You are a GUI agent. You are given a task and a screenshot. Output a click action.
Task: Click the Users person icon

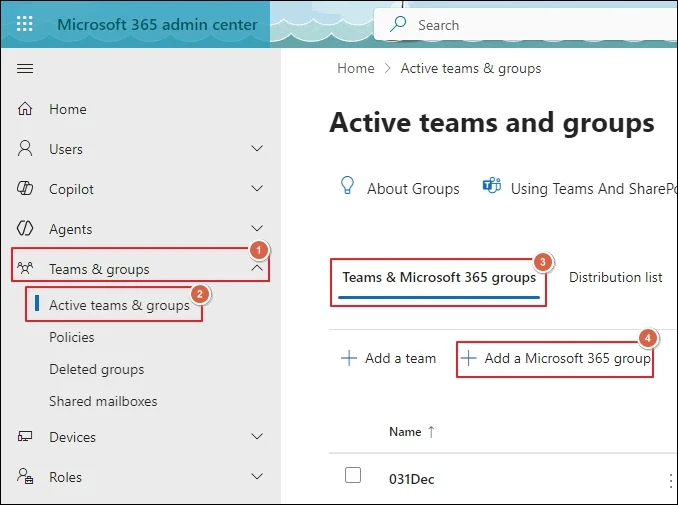coord(25,148)
